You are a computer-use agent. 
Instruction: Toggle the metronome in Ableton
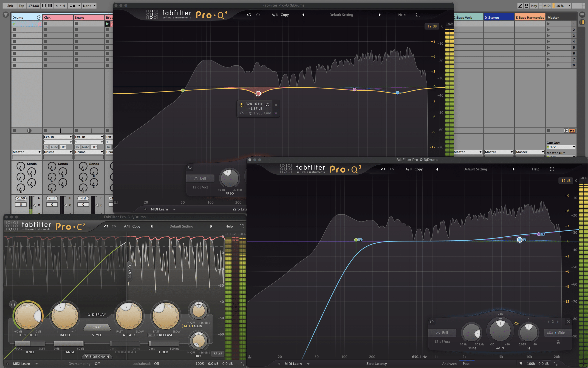tap(72, 6)
